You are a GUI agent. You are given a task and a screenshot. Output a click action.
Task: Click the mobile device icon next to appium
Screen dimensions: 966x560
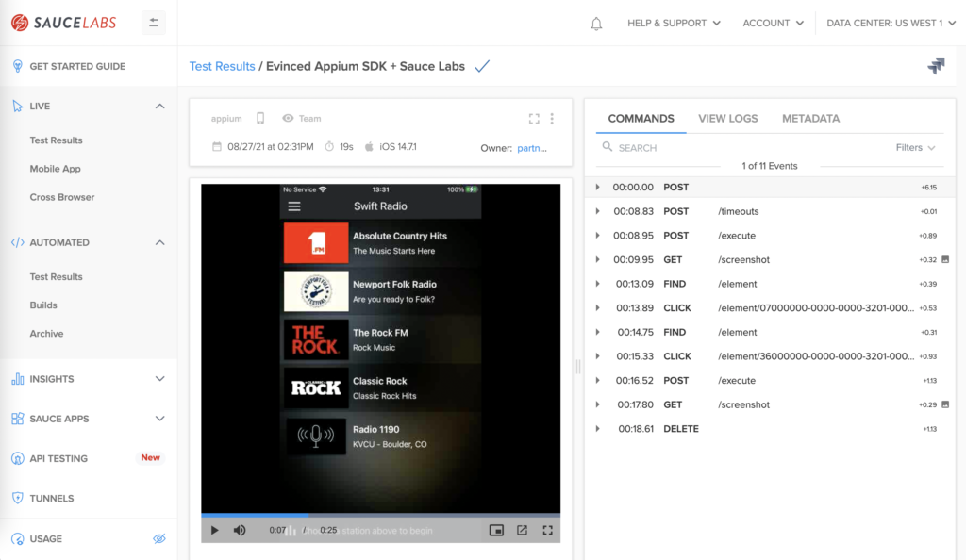260,118
